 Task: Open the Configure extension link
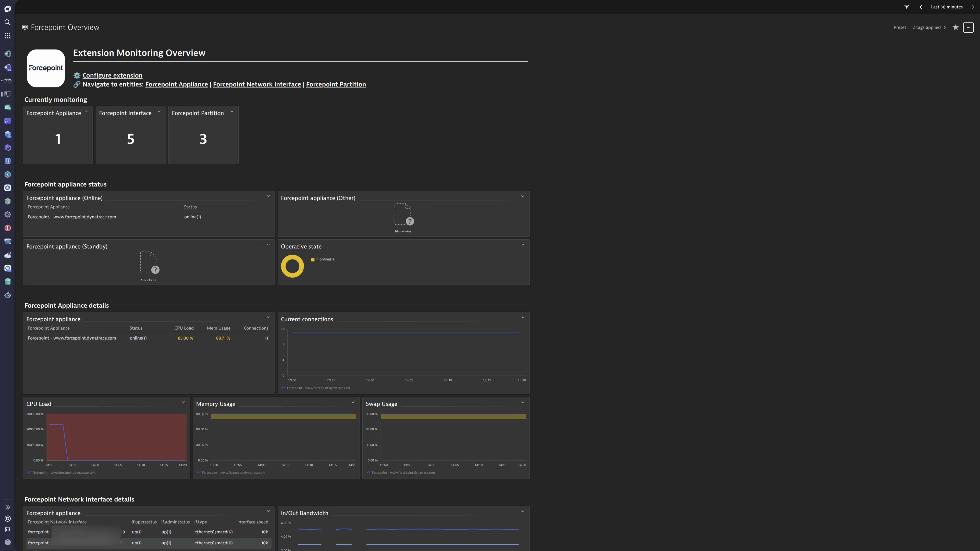(x=113, y=75)
